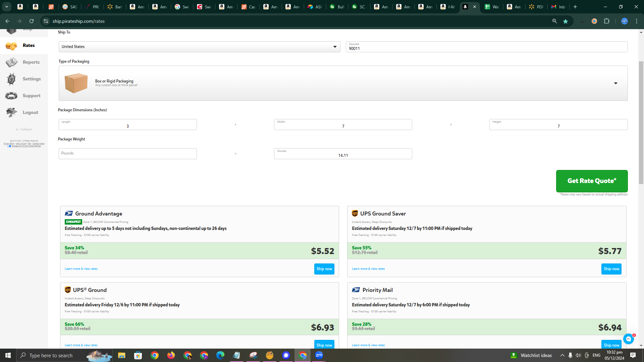Click the browser back arrow

[x=7, y=21]
